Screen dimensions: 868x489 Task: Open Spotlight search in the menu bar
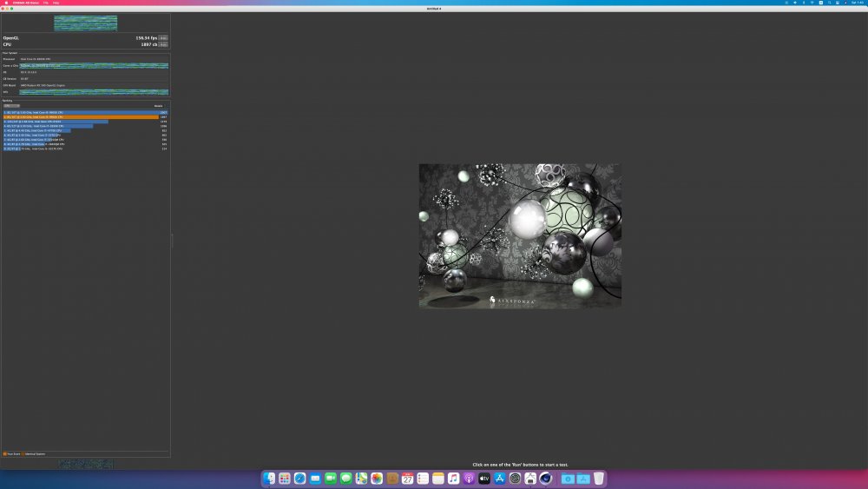point(829,3)
